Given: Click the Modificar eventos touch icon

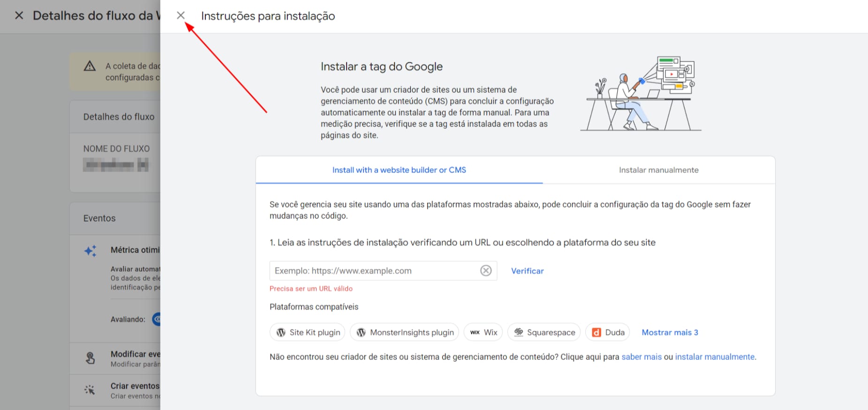Looking at the screenshot, I should pos(90,358).
